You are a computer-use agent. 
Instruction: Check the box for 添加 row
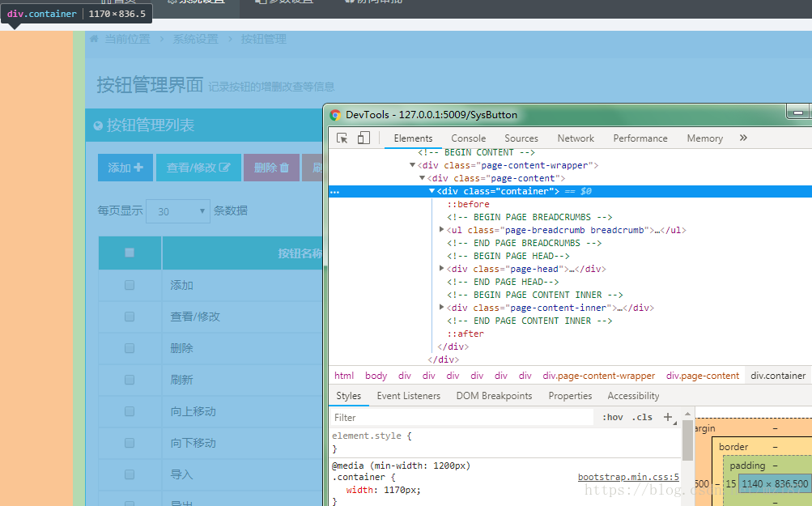click(x=130, y=285)
